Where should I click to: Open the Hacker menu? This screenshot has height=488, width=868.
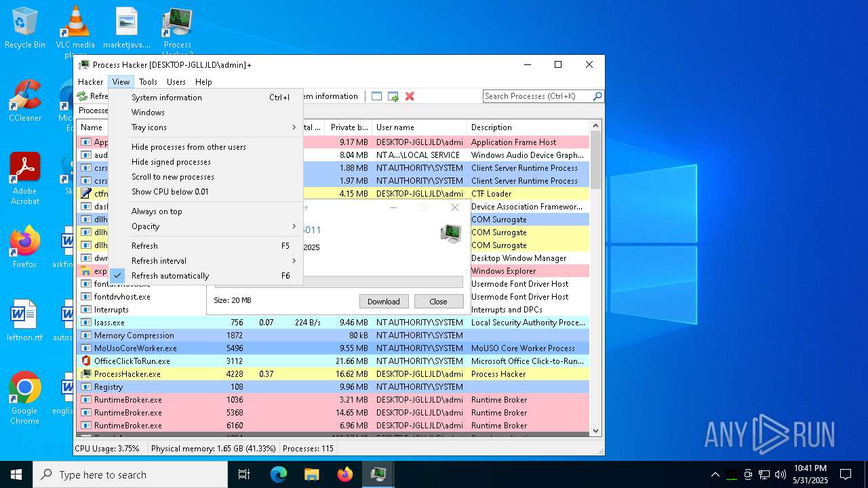tap(91, 82)
